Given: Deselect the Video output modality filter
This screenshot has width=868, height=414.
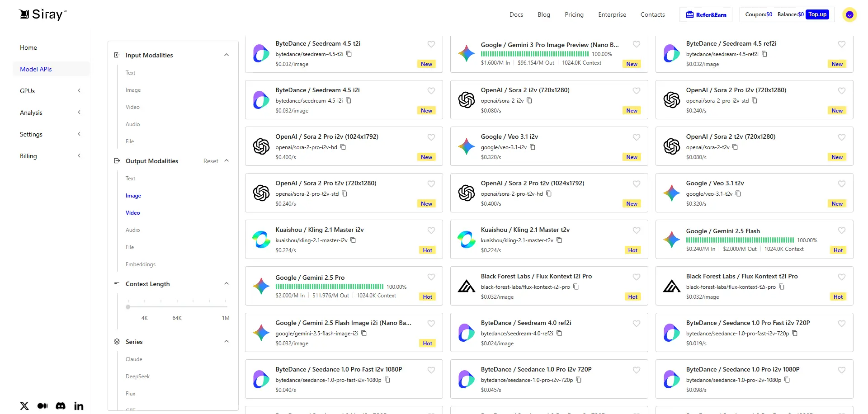Looking at the screenshot, I should pos(133,213).
